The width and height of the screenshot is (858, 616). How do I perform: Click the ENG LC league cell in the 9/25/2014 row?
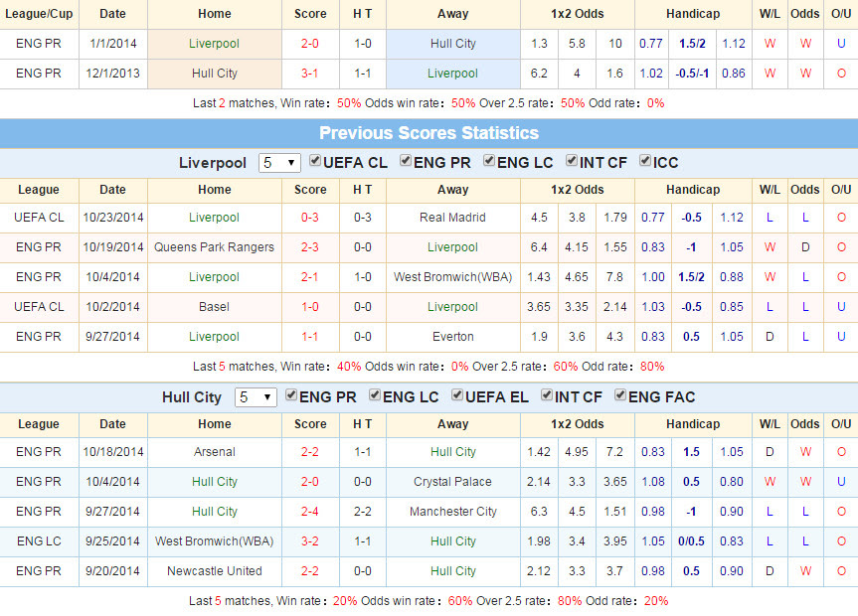click(x=39, y=541)
